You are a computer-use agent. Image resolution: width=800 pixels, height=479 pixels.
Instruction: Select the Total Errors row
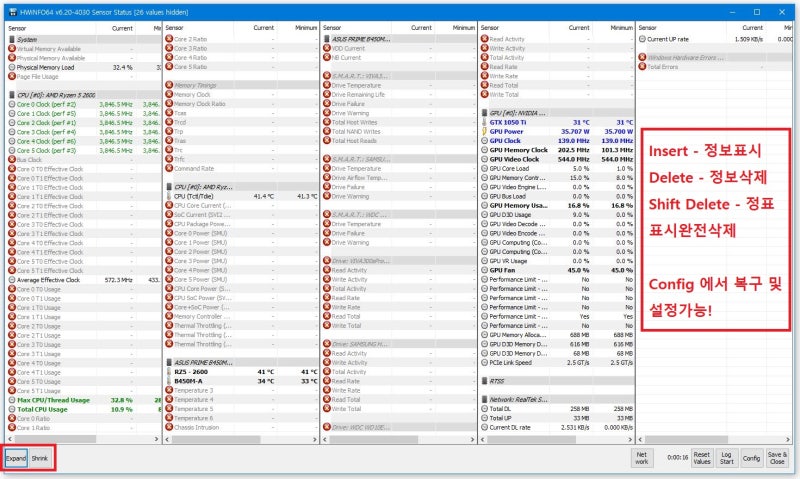click(715, 67)
